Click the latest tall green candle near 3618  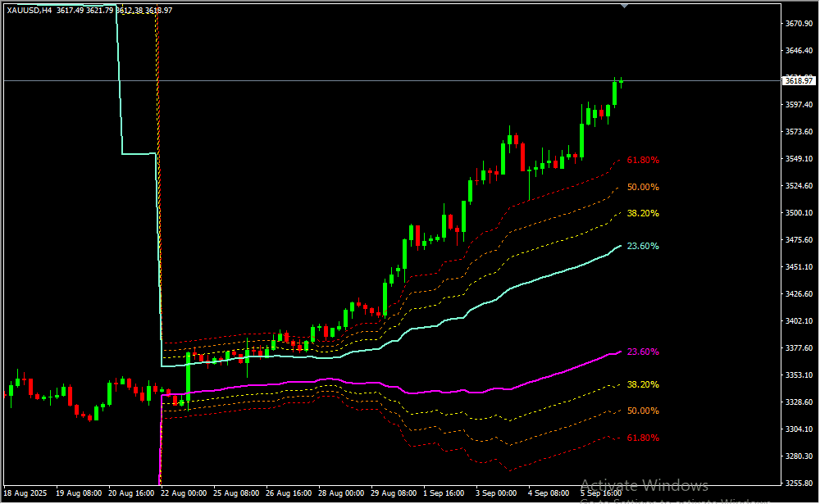click(x=614, y=93)
